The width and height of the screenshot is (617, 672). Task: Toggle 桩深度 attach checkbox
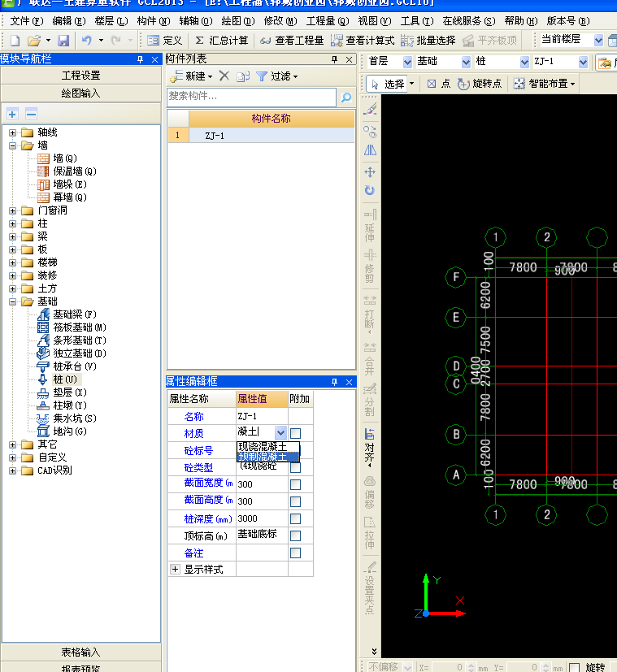pyautogui.click(x=295, y=518)
